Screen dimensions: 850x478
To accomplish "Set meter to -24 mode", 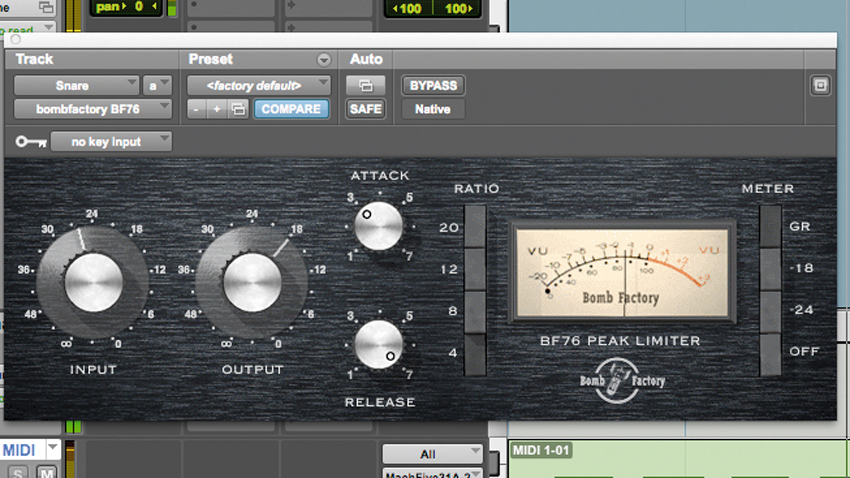I will pos(770,311).
